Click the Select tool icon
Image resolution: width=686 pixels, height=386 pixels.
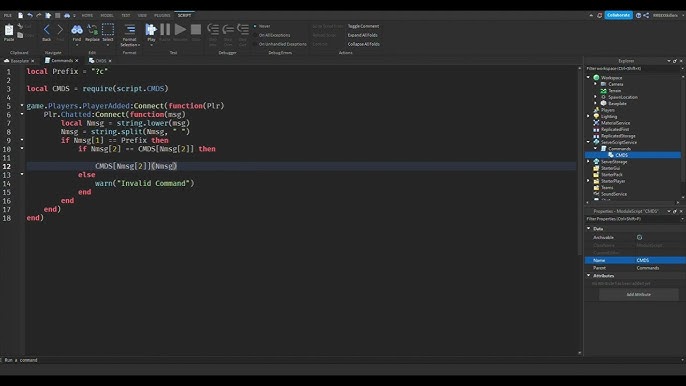point(108,30)
